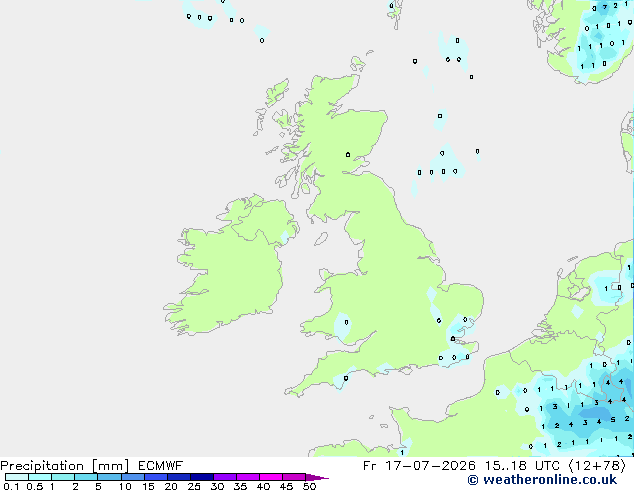The height and width of the screenshot is (490, 634).
Task: Click the 35–40 mm legend color swatch
Action: coord(247,477)
